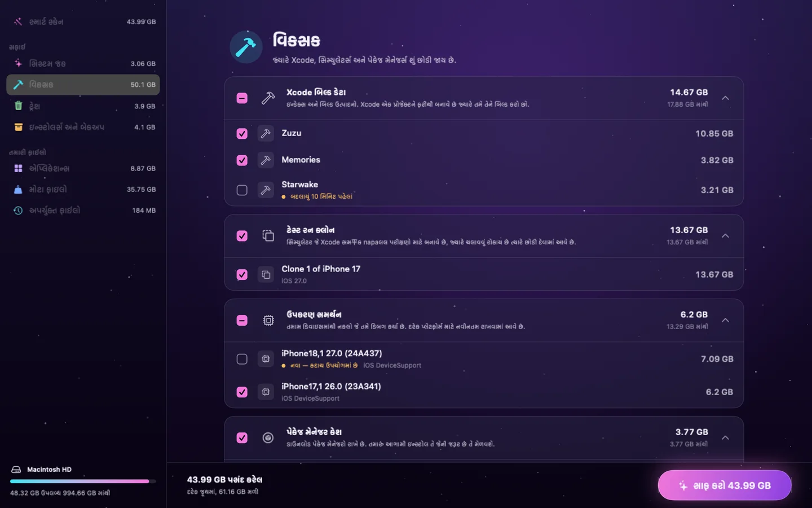Collapse the device support 6.2 GB section

click(x=726, y=321)
